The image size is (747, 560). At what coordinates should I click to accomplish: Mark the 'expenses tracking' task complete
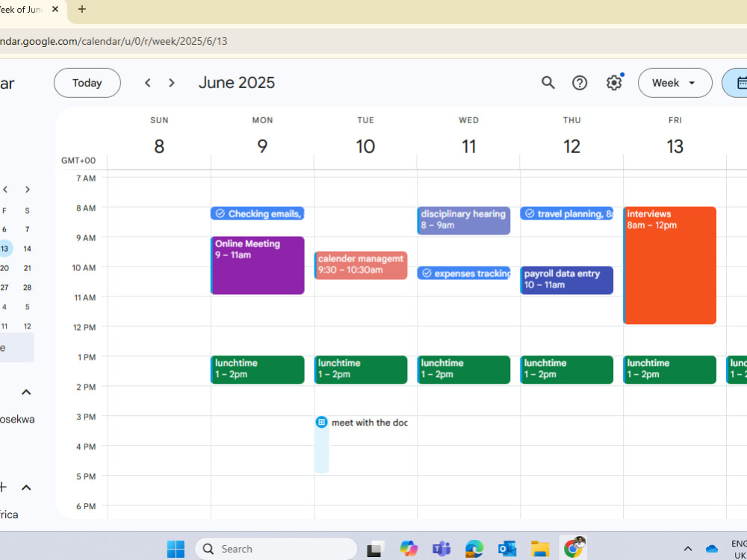click(427, 273)
